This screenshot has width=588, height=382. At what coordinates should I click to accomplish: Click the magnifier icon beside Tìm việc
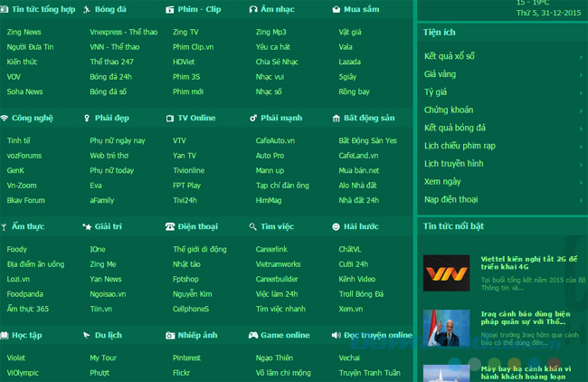pos(253,226)
